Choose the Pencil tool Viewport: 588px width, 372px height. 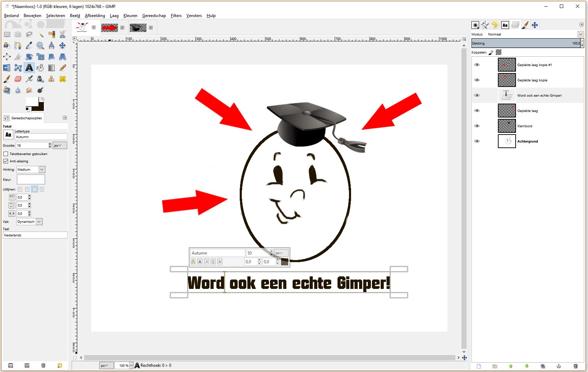[x=63, y=68]
